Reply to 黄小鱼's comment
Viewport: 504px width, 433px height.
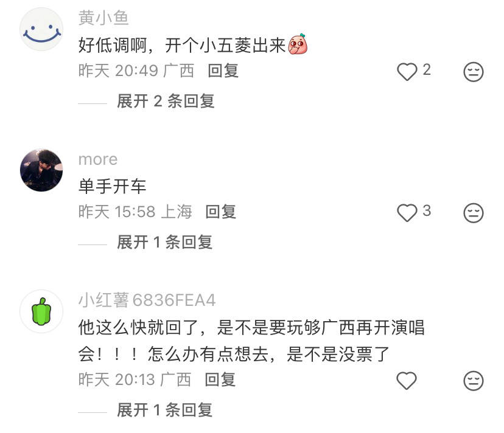tap(223, 71)
